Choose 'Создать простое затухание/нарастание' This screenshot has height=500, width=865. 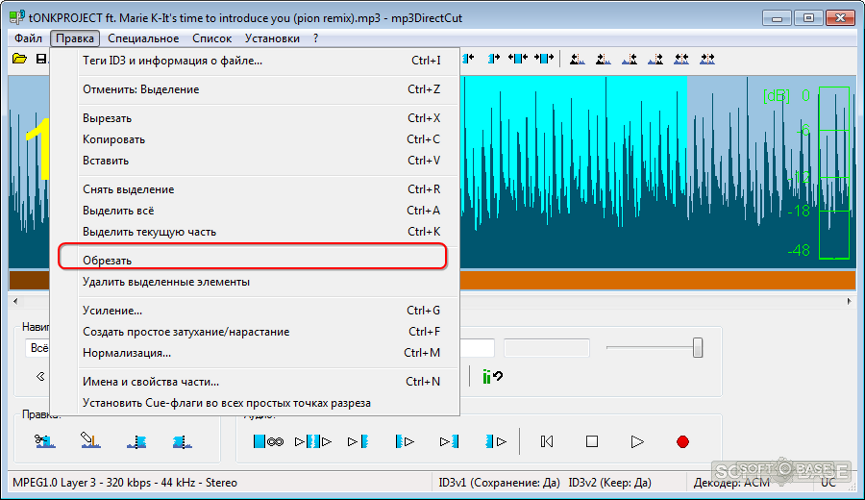(254, 332)
